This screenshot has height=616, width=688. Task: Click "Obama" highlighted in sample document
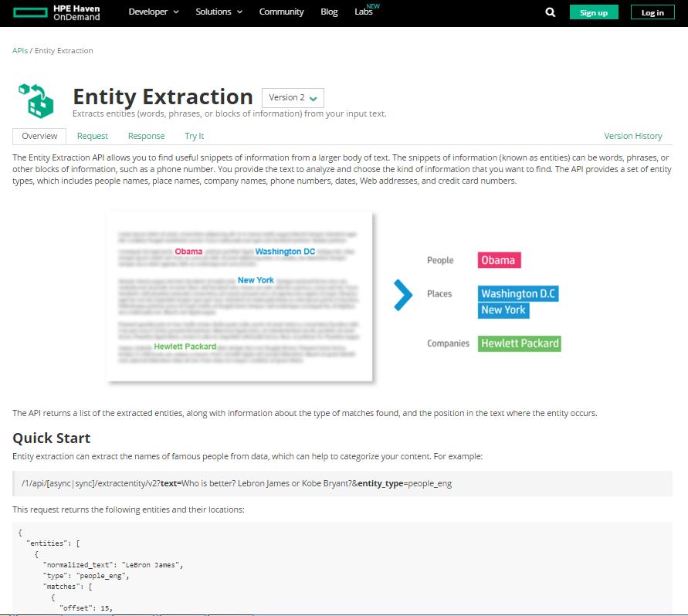tap(188, 252)
